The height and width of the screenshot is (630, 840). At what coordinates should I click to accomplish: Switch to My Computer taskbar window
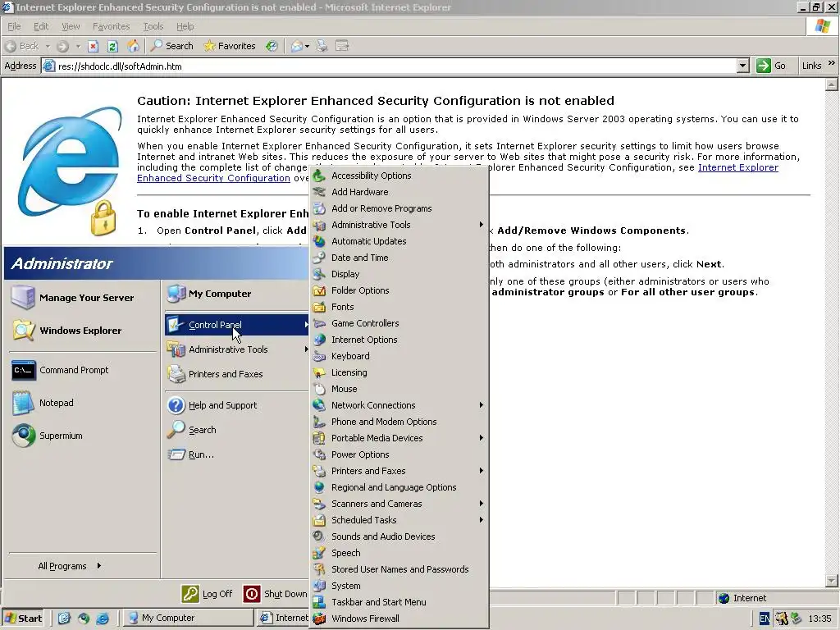188,619
